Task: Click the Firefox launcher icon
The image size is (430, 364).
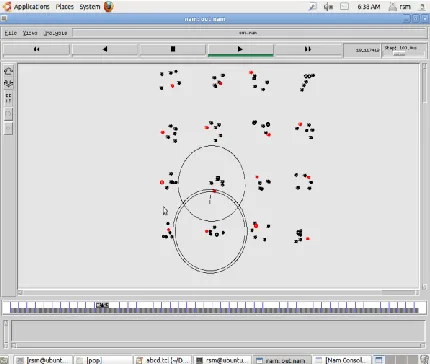Action: click(x=109, y=6)
